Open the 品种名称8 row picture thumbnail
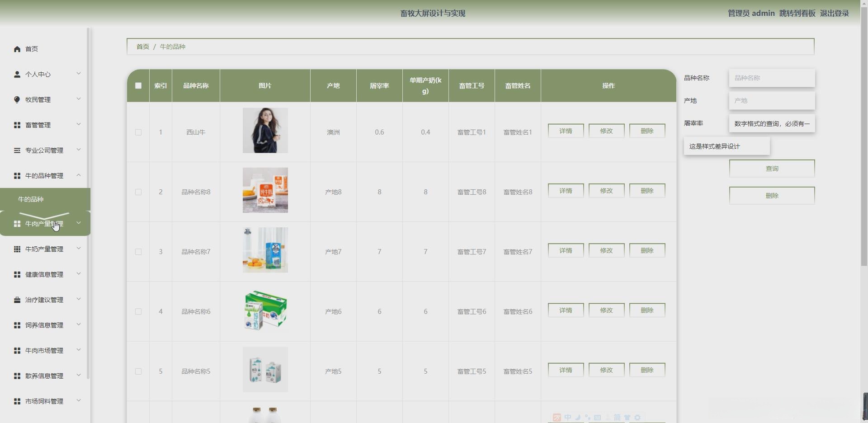 coord(265,190)
